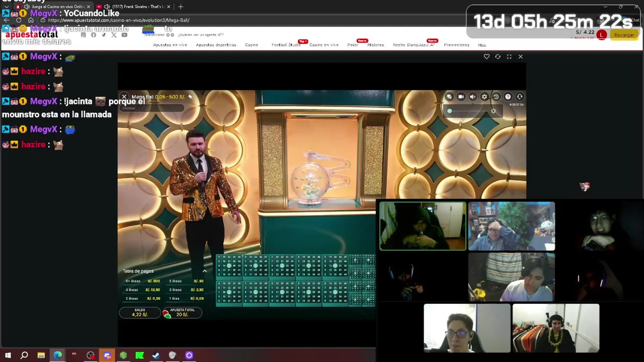Click the browser address bar URL
The height and width of the screenshot is (362, 644).
(x=119, y=20)
